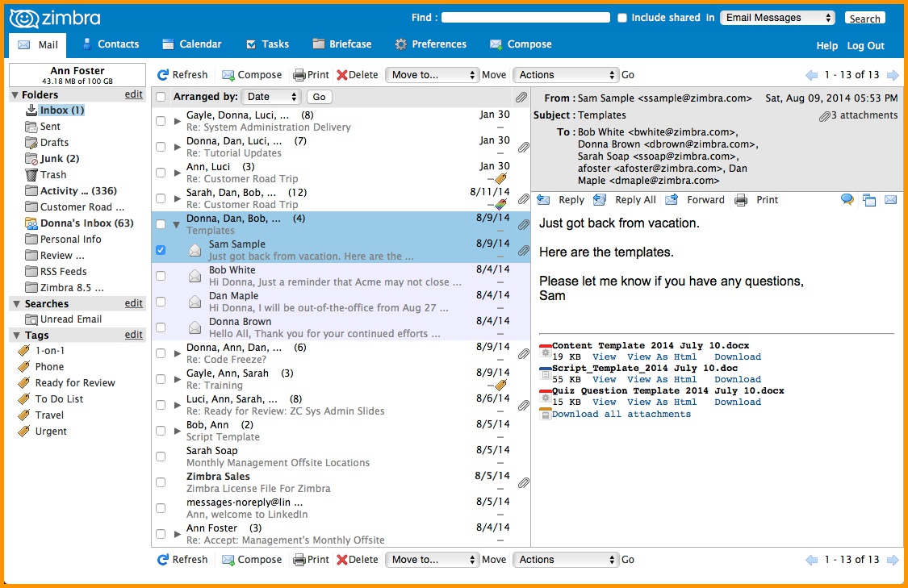This screenshot has height=588, width=908.
Task: Uncheck the Sam Sample message checkbox
Action: [161, 250]
